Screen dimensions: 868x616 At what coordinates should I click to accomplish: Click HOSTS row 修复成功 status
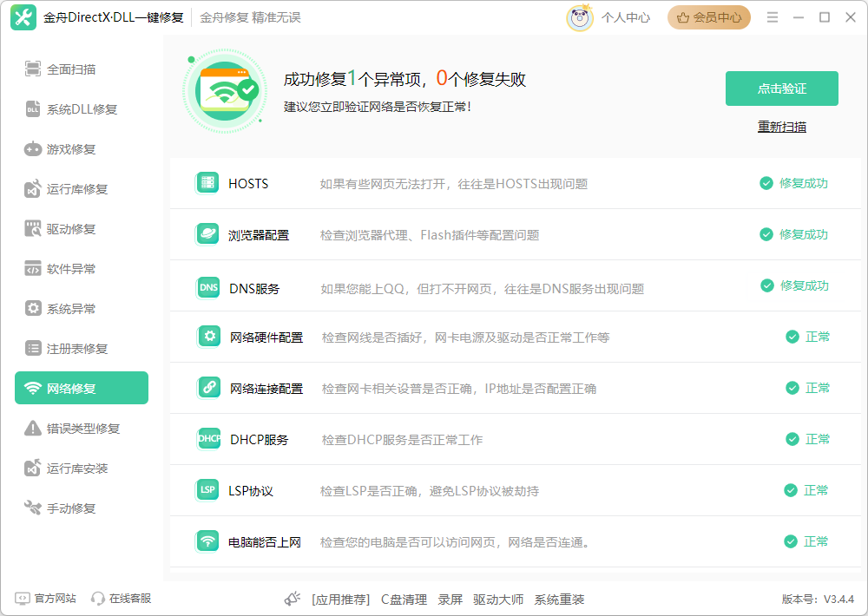tap(794, 183)
